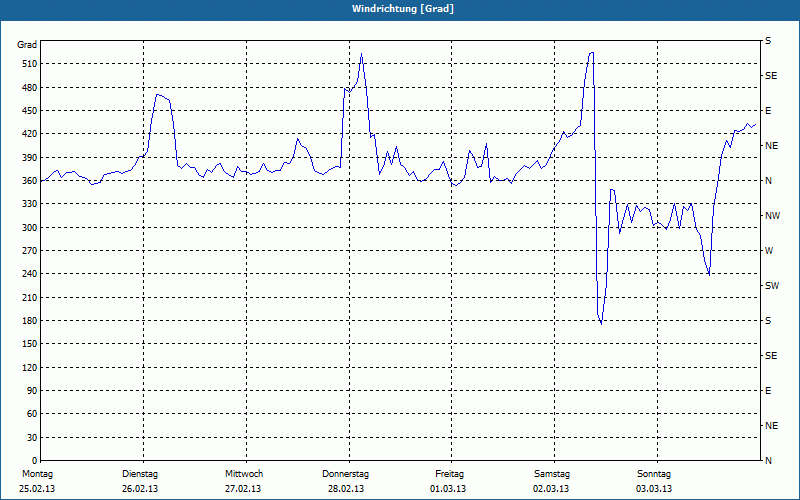Click the 25.02.13 date label

coord(37,489)
